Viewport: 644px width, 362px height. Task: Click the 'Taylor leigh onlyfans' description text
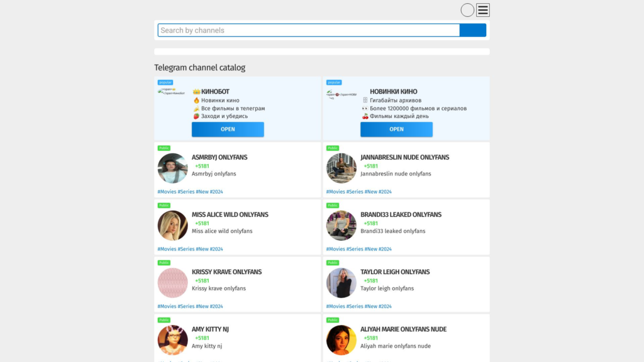click(387, 288)
